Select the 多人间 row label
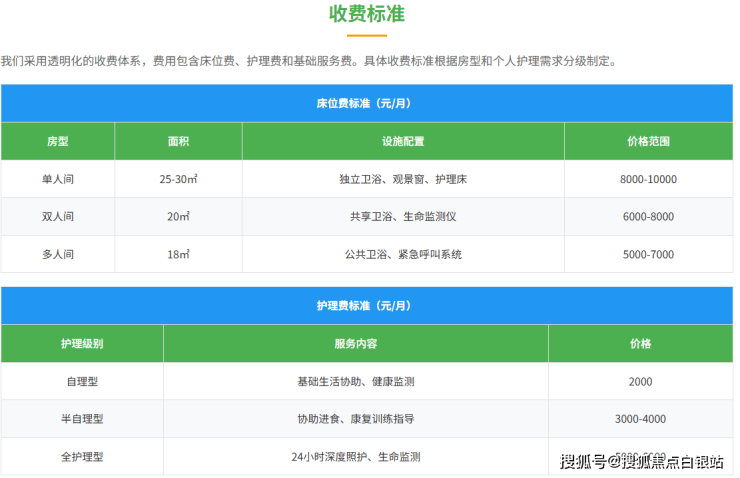 (x=58, y=254)
